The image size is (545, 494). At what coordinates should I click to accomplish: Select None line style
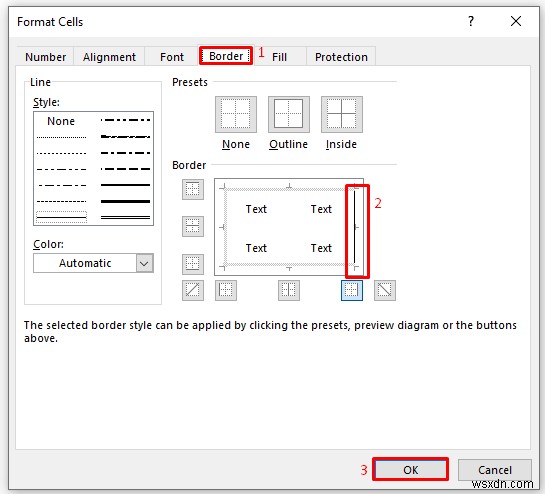tap(61, 121)
